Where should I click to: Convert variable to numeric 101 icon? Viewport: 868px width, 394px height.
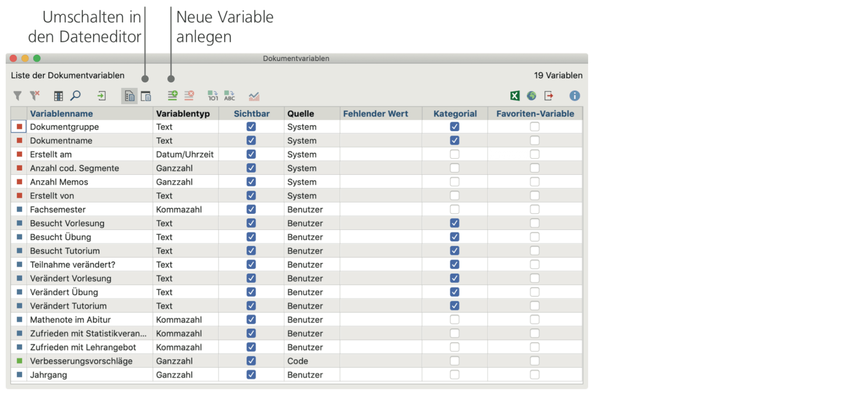point(213,95)
